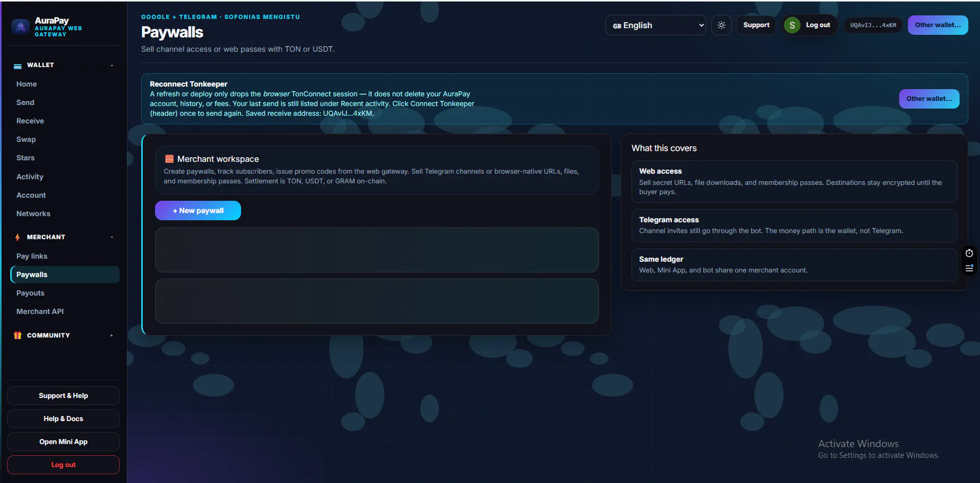The width and height of the screenshot is (980, 483).
Task: Click the Merchant workspace icon
Action: pyautogui.click(x=169, y=159)
